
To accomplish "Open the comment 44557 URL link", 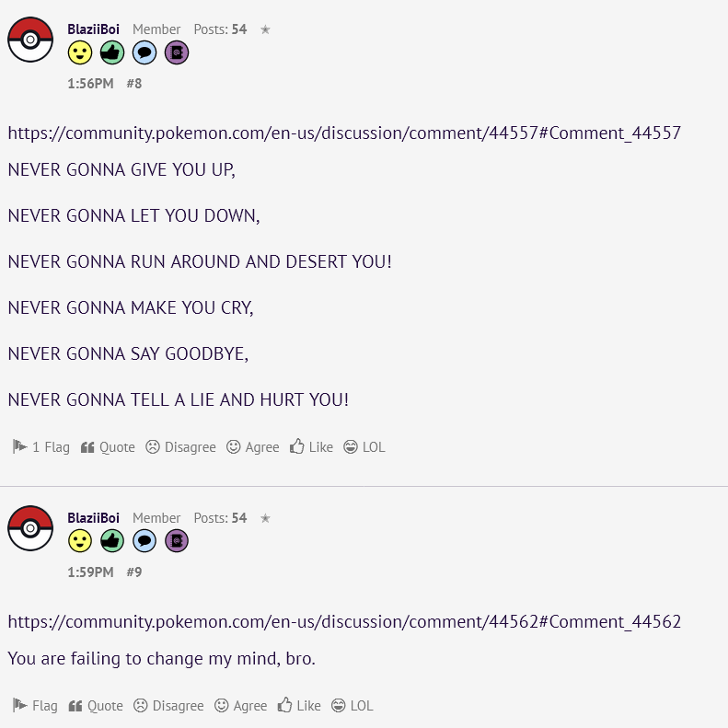I will click(344, 133).
